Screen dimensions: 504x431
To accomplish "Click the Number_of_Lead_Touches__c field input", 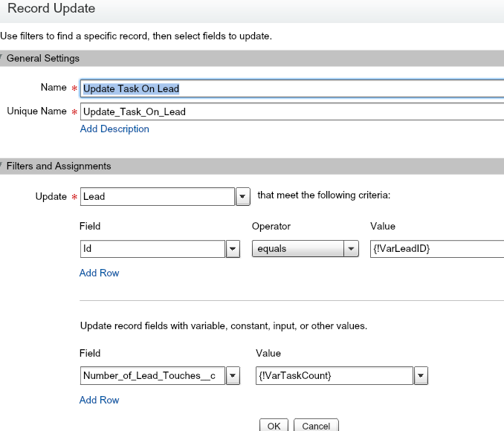I will tap(152, 376).
